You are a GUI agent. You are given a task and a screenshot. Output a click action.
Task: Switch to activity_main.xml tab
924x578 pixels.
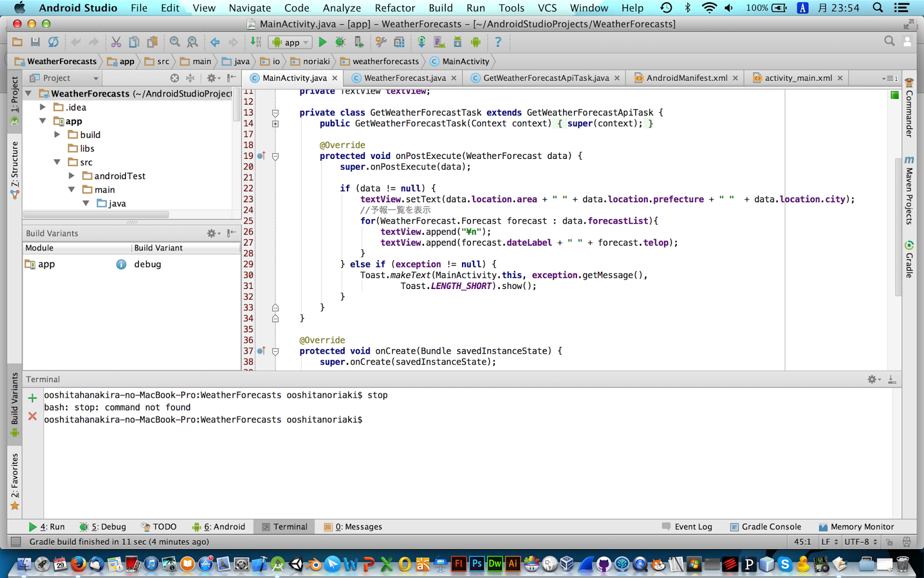point(798,78)
